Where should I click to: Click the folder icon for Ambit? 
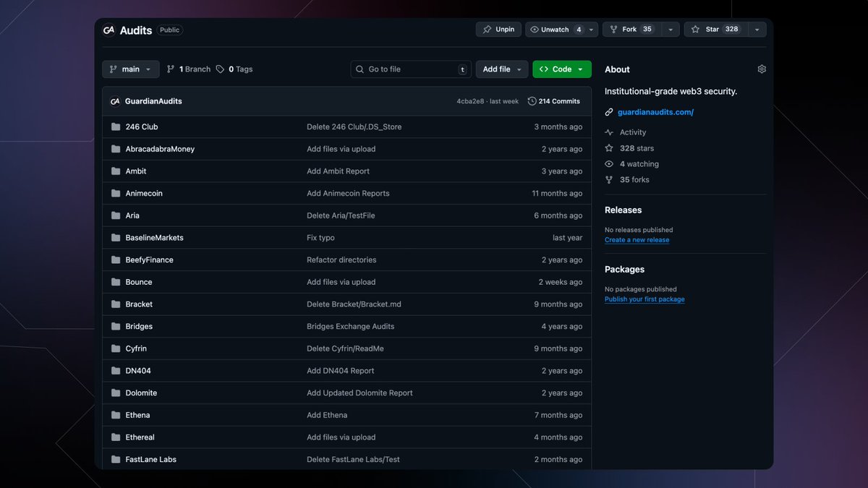[x=116, y=171]
